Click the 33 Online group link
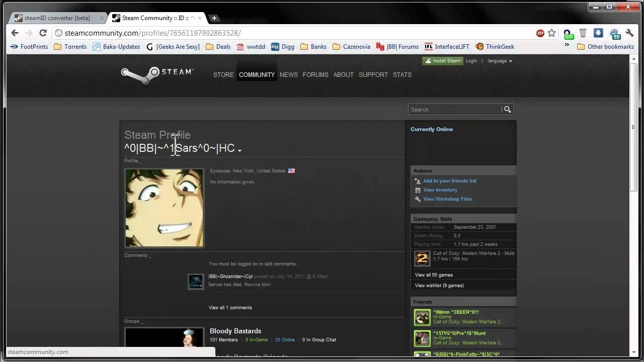The image size is (644, 362). pos(285,340)
